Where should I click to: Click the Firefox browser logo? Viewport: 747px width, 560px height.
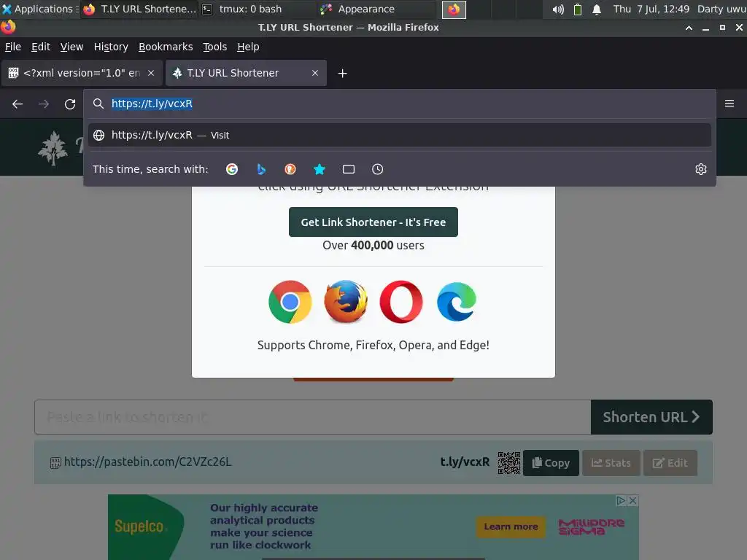(346, 302)
